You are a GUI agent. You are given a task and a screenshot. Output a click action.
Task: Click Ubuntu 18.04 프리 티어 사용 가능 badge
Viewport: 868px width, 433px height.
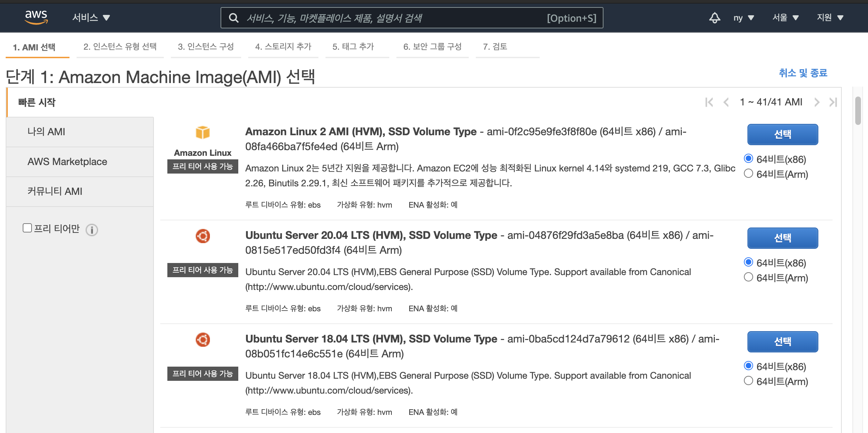(x=203, y=374)
